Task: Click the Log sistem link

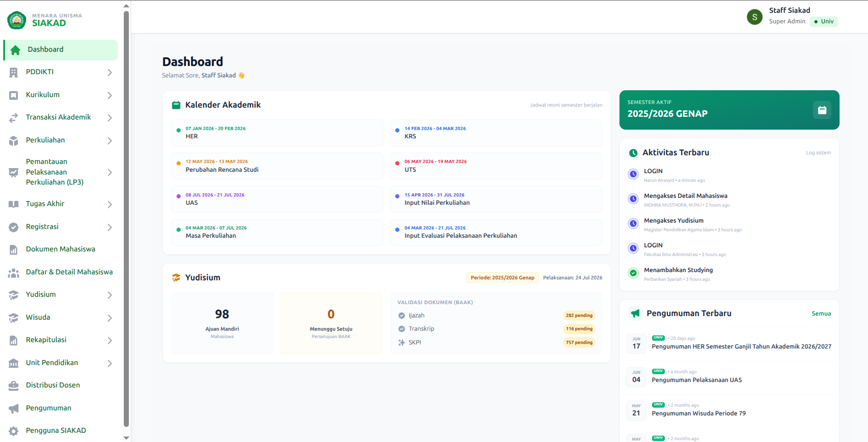Action: pos(818,153)
